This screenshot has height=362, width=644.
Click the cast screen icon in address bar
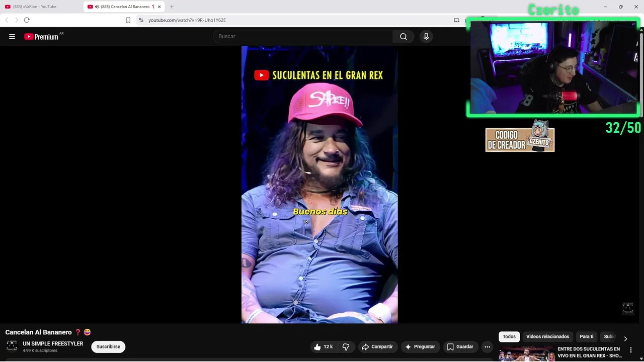pos(456,20)
